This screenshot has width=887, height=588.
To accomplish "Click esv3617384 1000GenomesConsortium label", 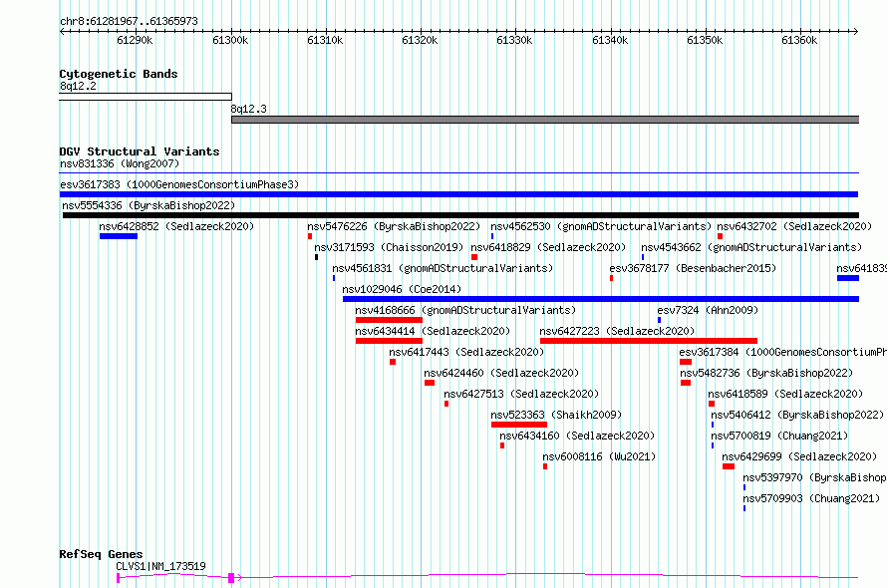I will 783,352.
